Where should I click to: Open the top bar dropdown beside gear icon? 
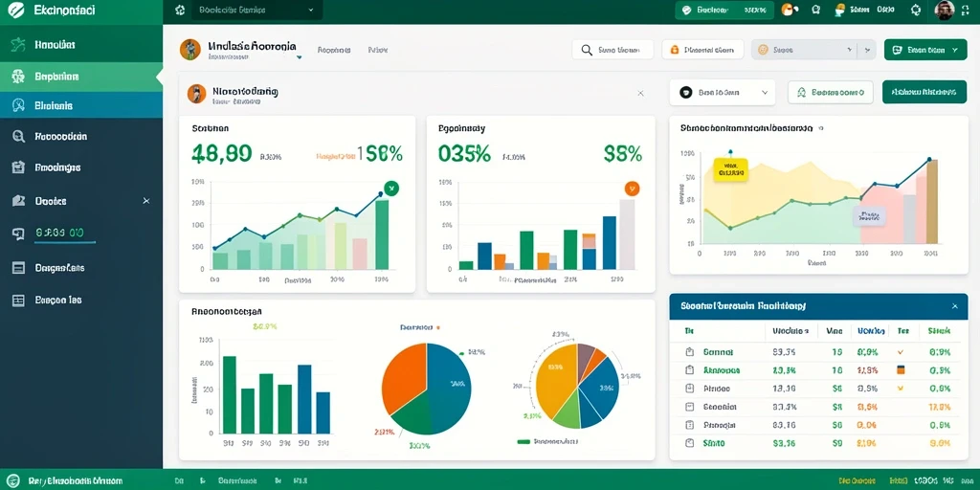click(x=256, y=10)
